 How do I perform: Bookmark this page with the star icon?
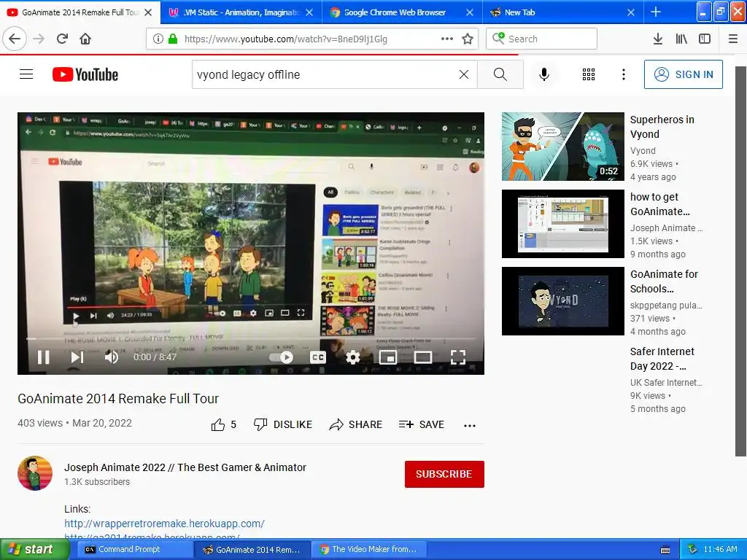click(468, 39)
